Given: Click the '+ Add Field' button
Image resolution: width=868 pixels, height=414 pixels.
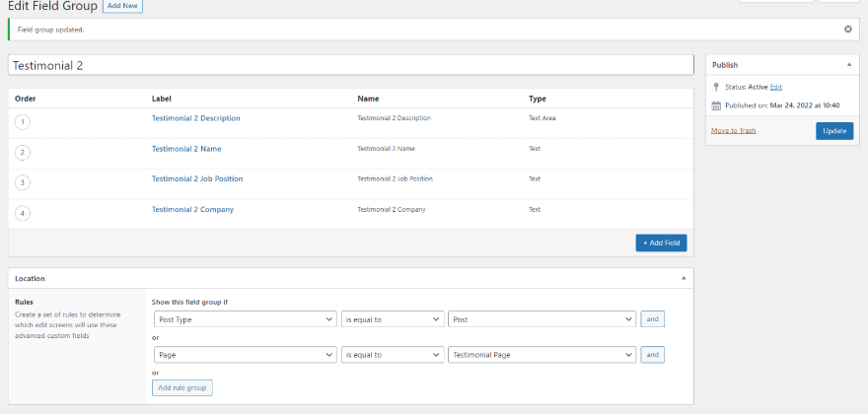Looking at the screenshot, I should point(661,242).
